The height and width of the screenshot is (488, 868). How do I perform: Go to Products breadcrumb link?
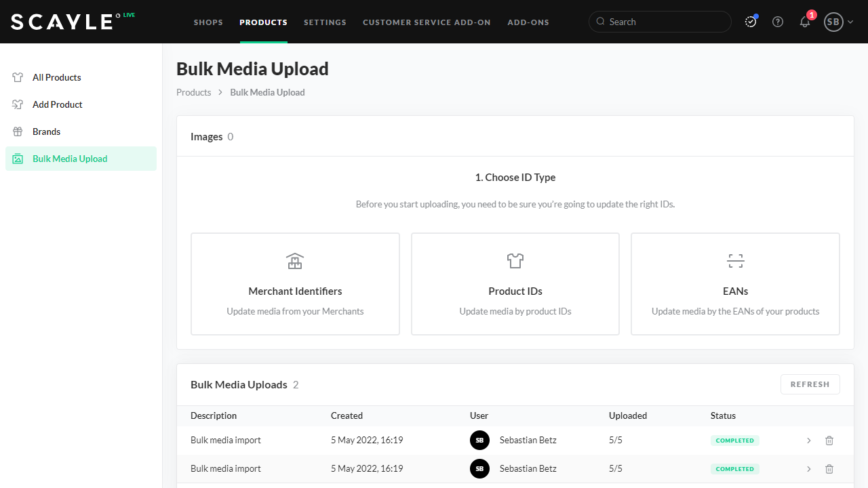tap(194, 92)
